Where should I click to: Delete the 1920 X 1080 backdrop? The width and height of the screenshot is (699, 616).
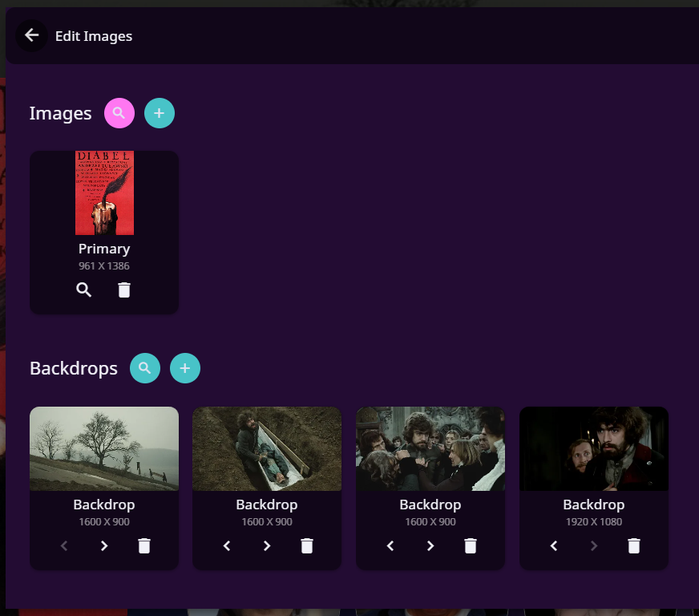[x=634, y=546]
